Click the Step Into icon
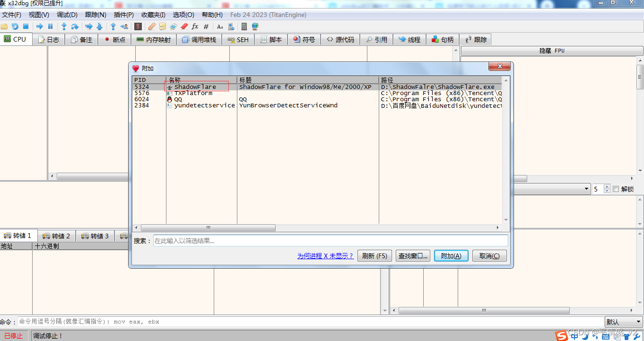 (x=64, y=26)
